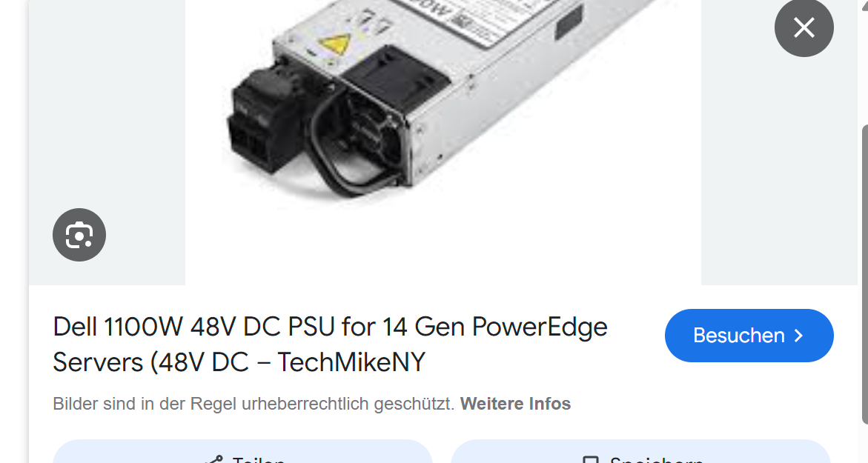Click the Speichern save button
This screenshot has height=463, width=868.
point(640,452)
